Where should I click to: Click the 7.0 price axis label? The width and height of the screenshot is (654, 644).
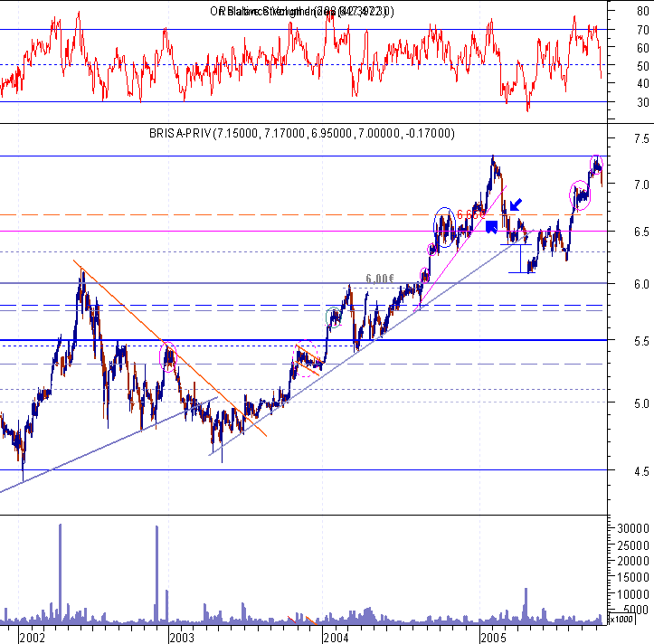[641, 185]
